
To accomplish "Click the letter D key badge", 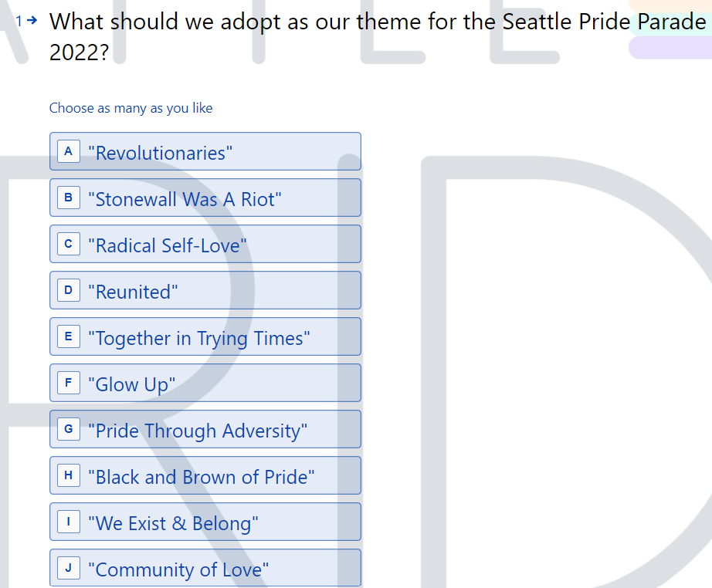I will [x=69, y=290].
